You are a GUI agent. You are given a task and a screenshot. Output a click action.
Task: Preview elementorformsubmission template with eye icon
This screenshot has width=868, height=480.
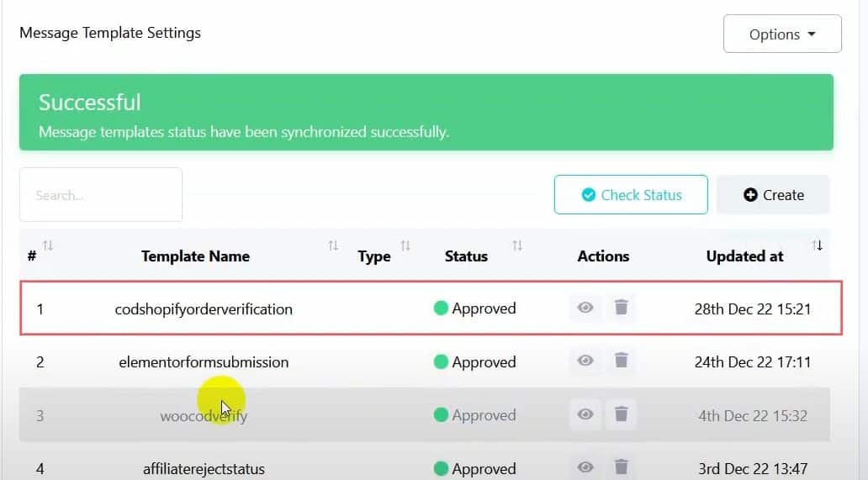click(585, 361)
